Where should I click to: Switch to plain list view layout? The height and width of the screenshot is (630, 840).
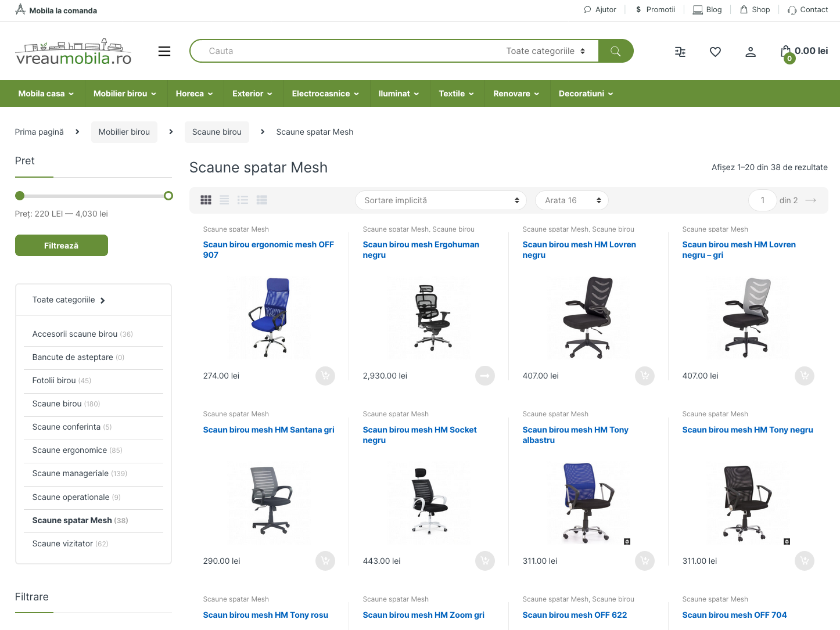[x=224, y=200]
